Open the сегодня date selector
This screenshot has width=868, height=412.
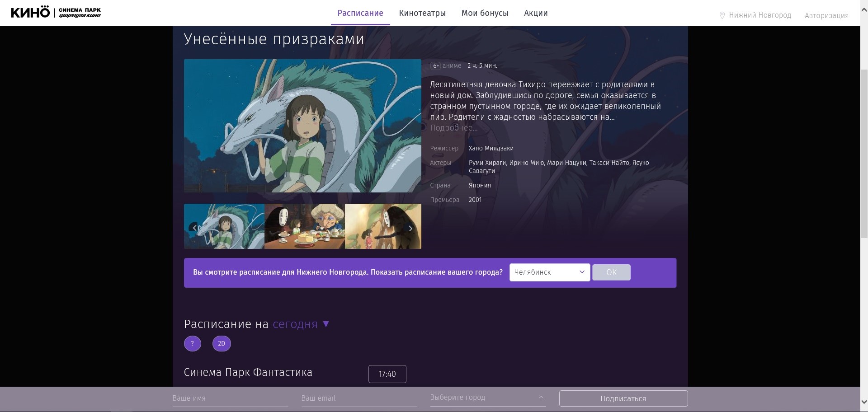point(295,324)
